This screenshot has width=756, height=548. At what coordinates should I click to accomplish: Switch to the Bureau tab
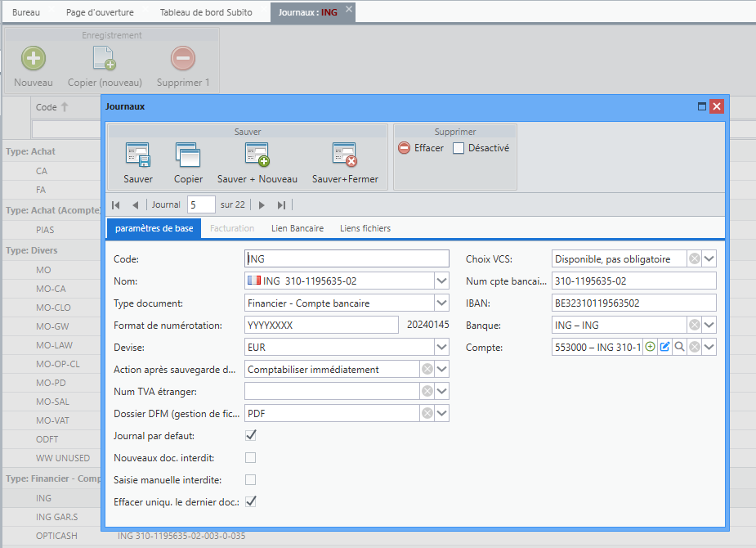(26, 12)
